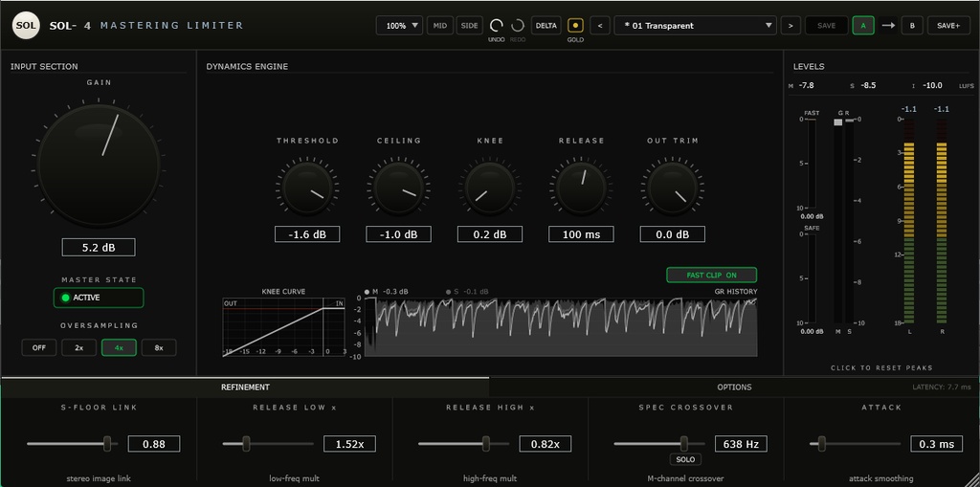This screenshot has width=980, height=487.
Task: Click the SAVE+ button
Action: [948, 26]
